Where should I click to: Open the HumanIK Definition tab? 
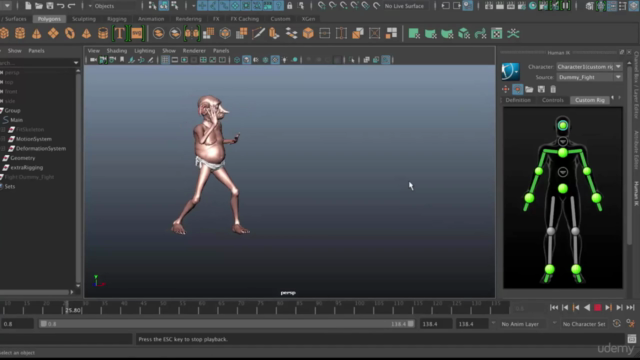[518, 100]
